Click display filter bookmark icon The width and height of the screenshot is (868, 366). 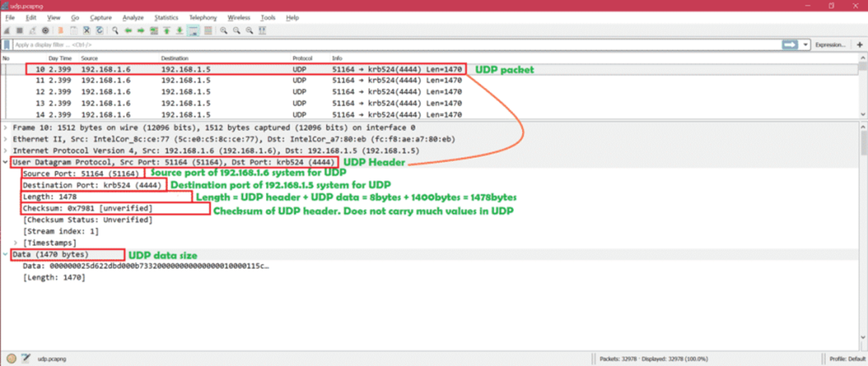8,44
